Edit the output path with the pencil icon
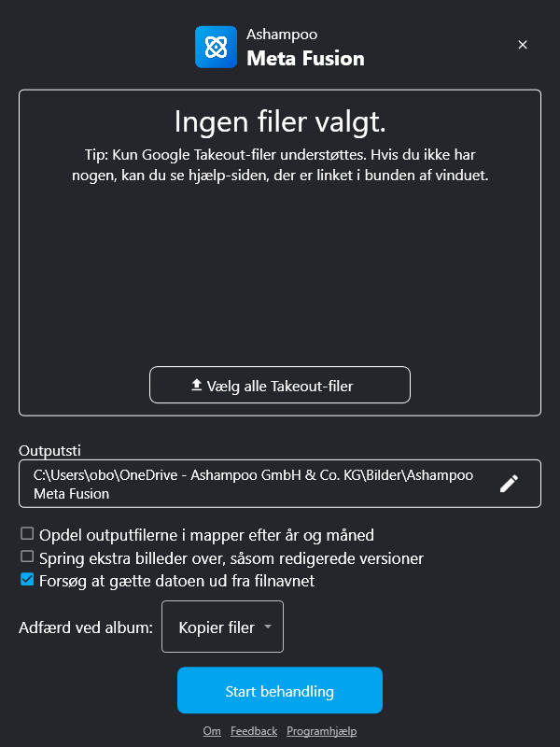The height and width of the screenshot is (747, 560). point(509,484)
